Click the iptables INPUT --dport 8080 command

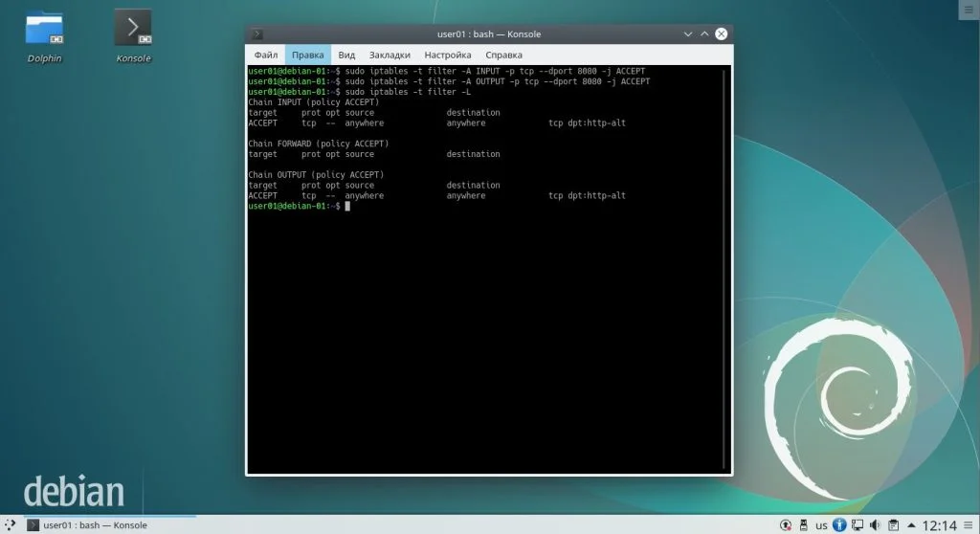click(x=495, y=71)
